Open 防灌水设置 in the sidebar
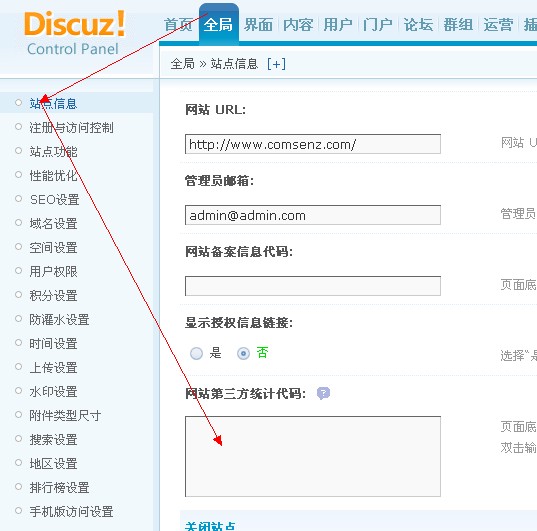This screenshot has height=531, width=537. click(x=59, y=320)
